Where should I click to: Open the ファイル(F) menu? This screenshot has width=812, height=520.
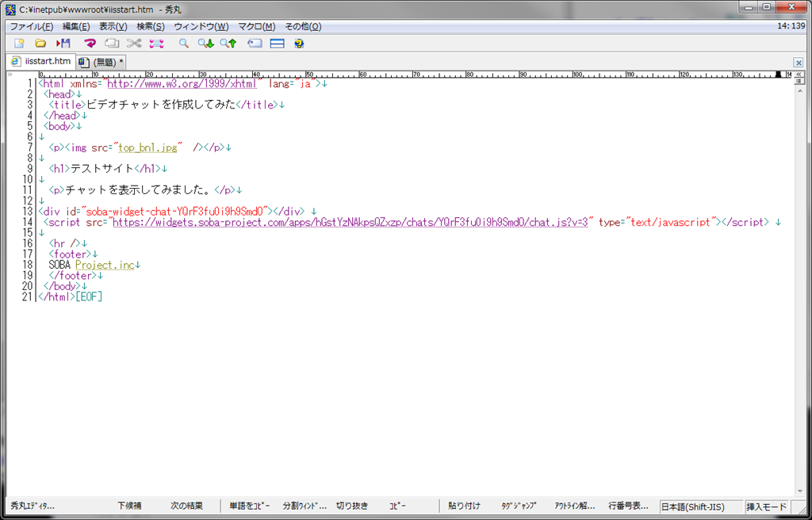coord(32,26)
